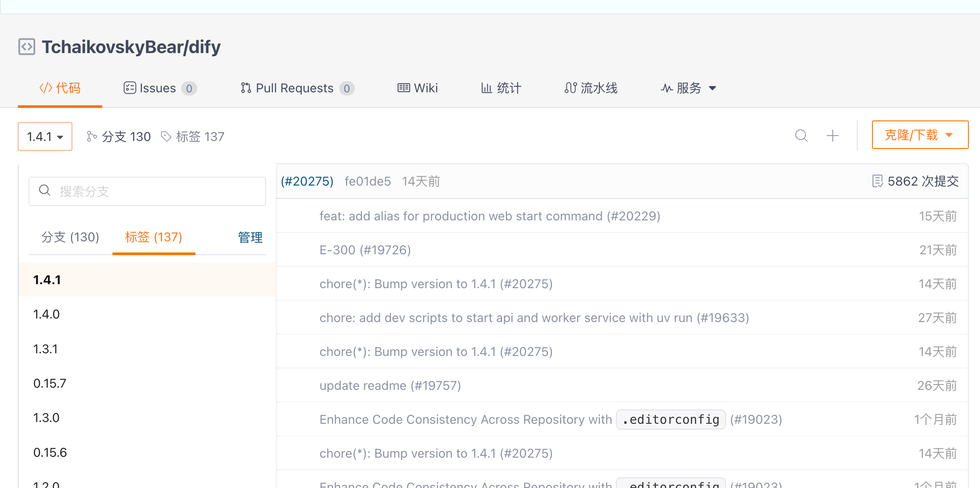
Task: Click the plus icon to add new item
Action: (x=833, y=136)
